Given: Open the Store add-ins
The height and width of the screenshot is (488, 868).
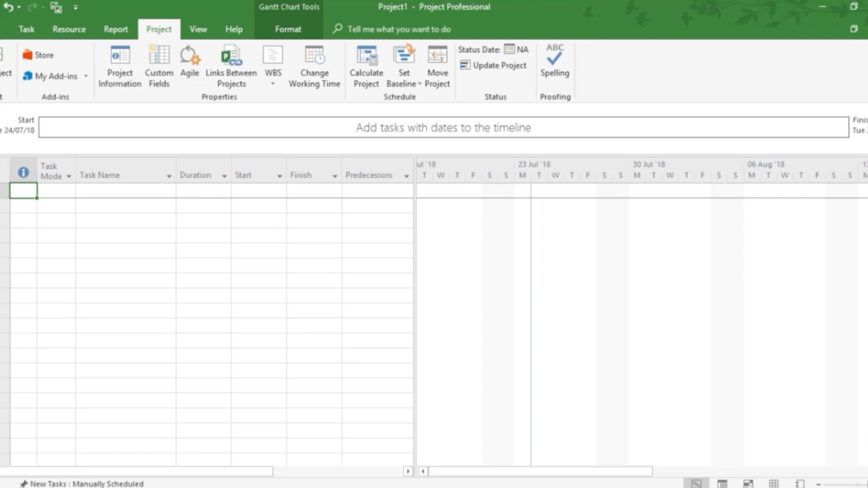Looking at the screenshot, I should pos(38,55).
